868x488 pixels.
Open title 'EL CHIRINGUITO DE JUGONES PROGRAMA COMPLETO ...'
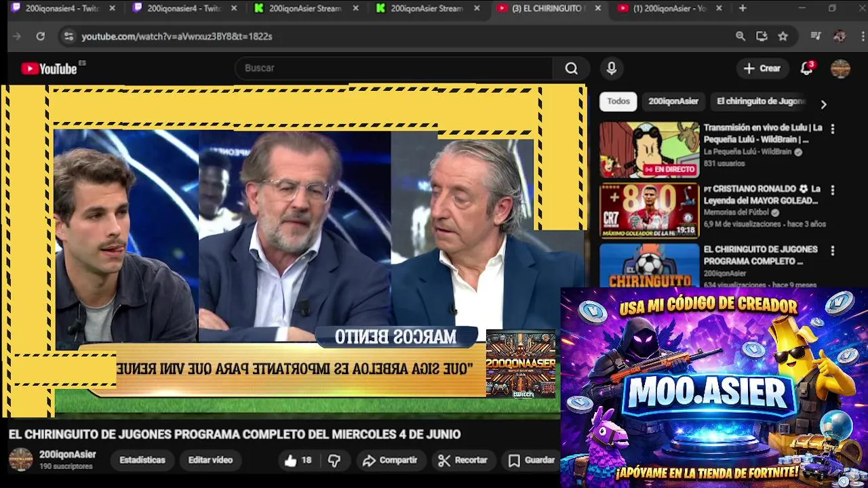click(x=760, y=256)
